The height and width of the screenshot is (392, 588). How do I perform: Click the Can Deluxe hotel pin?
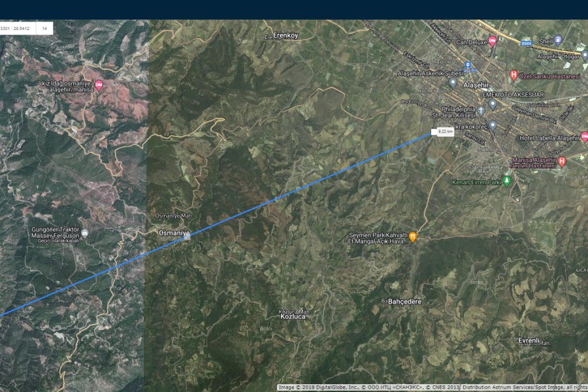(x=493, y=41)
